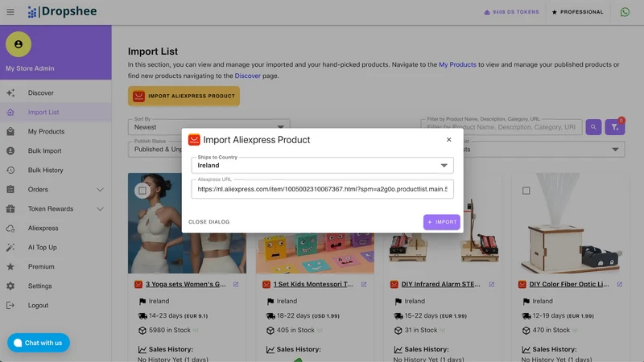Click the purple filter funnel icon

point(614,127)
